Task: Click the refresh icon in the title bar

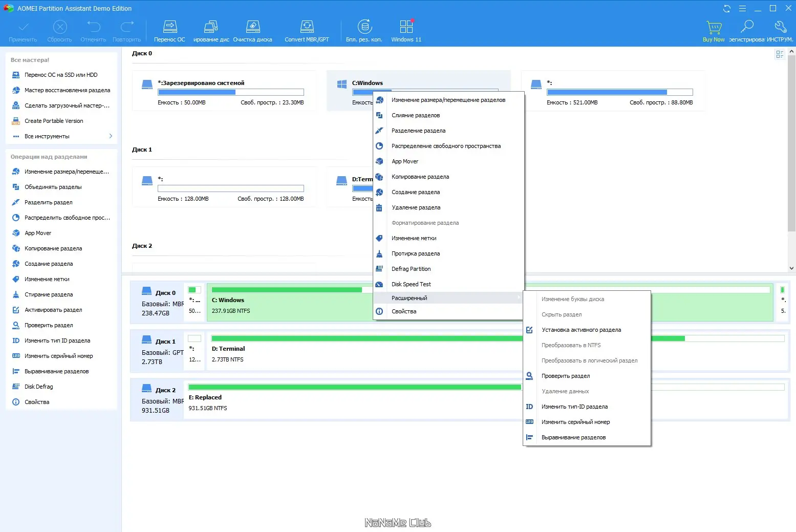Action: 727,9
